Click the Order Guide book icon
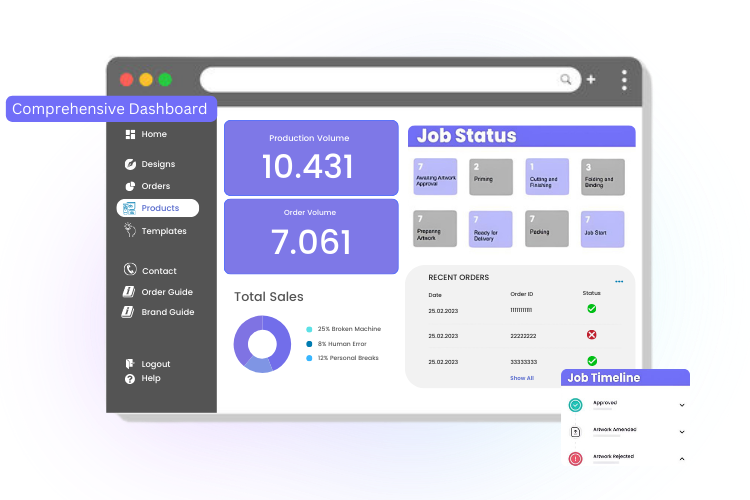750x500 pixels. coord(129,292)
